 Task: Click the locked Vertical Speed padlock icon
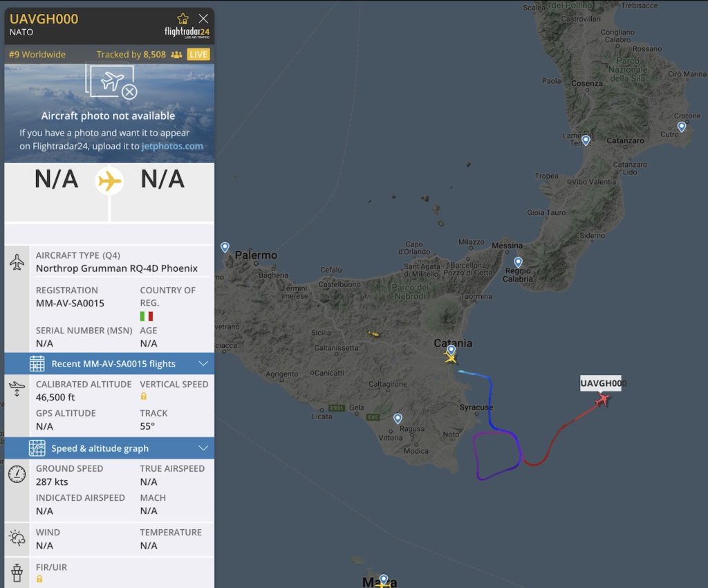[x=144, y=396]
